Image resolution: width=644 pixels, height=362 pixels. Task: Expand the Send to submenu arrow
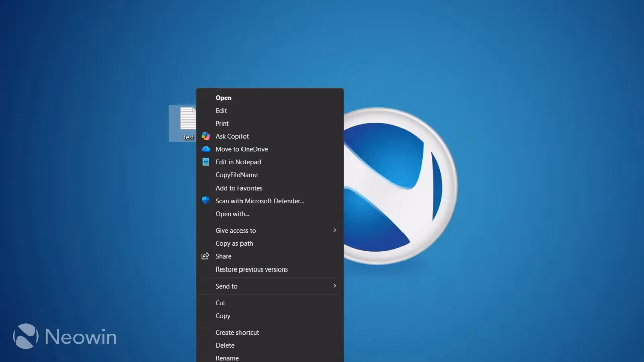(335, 286)
